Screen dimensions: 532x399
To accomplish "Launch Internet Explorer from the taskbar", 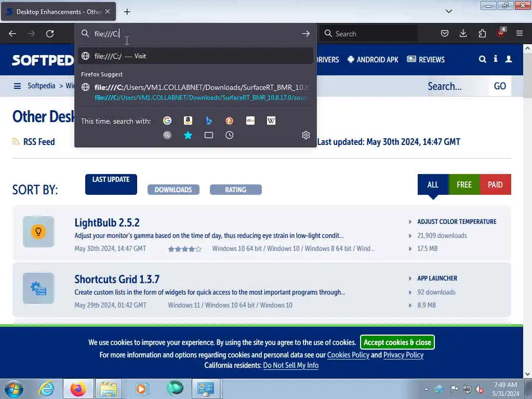I will tap(46, 389).
